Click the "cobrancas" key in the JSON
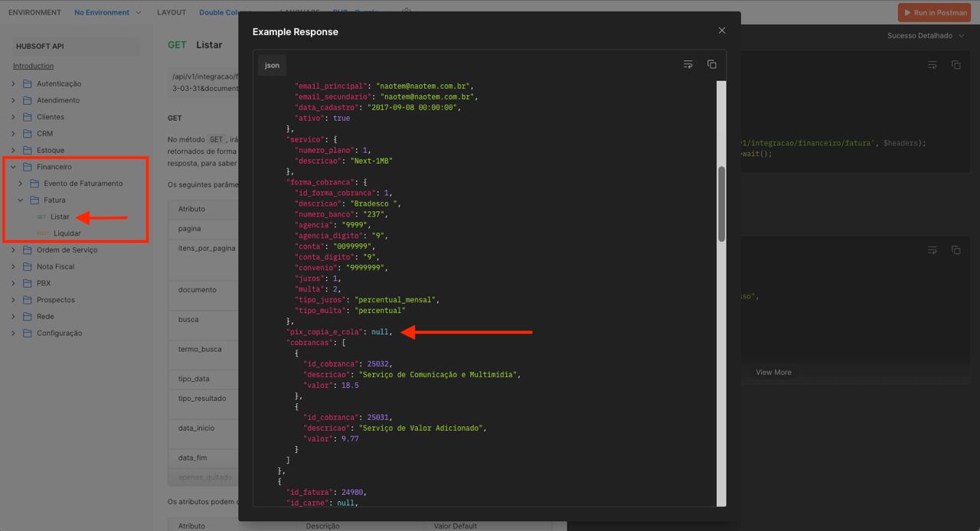Image resolution: width=980 pixels, height=531 pixels. (x=310, y=343)
